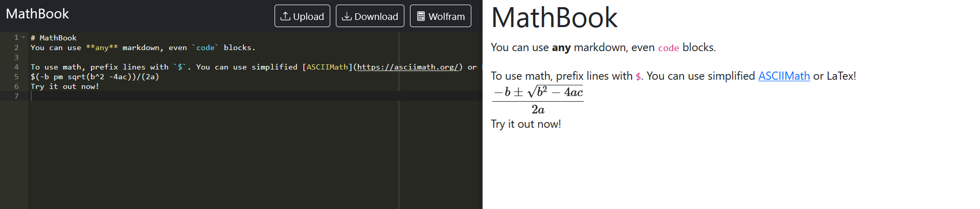Select line number 4 in the gutter
Screen dimensions: 980x209
16,67
